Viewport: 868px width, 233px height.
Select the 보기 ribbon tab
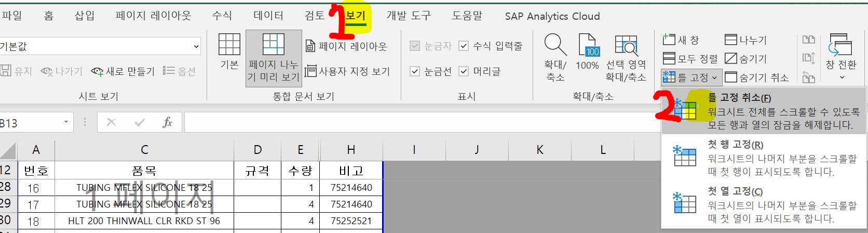pyautogui.click(x=356, y=16)
